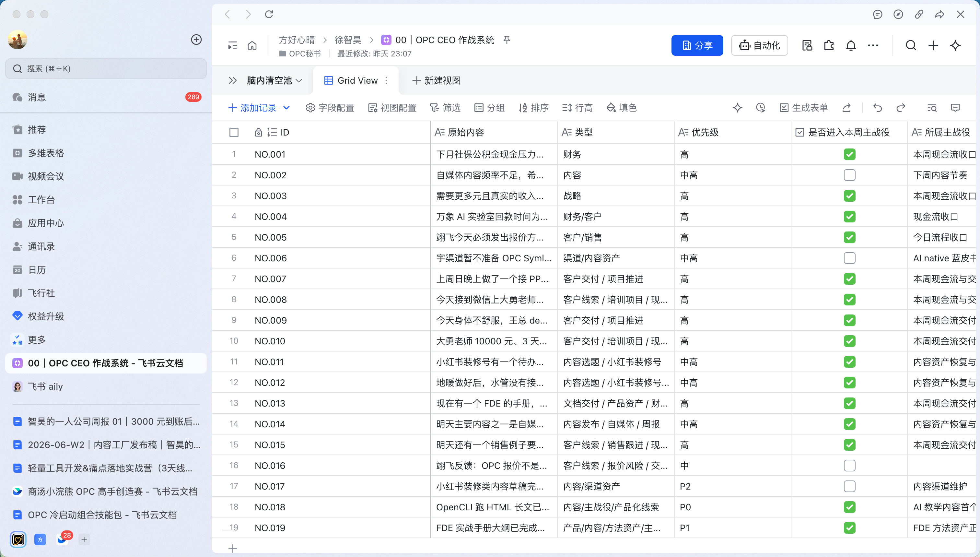Image resolution: width=980 pixels, height=557 pixels.
Task: Open the user avatar in sidebar
Action: pos(17,40)
